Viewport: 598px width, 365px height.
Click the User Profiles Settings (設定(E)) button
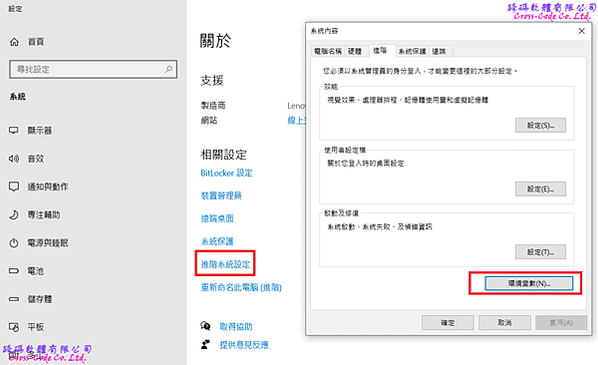click(x=540, y=189)
